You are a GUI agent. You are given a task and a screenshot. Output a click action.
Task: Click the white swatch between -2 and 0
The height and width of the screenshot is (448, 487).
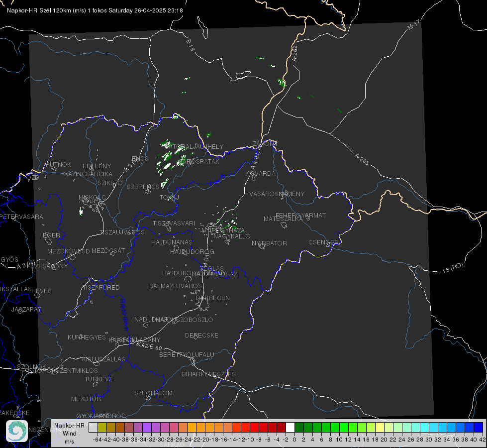click(290, 427)
